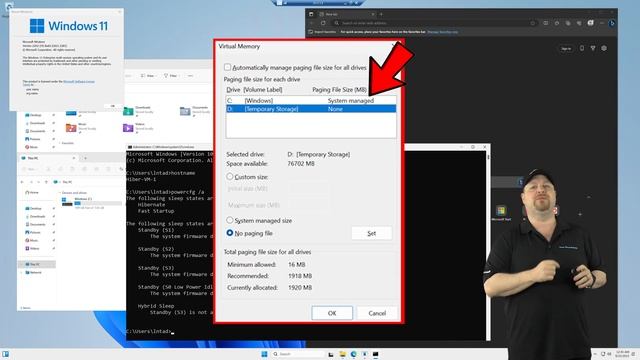The image size is (640, 360).
Task: Select System managed size option
Action: point(230,220)
